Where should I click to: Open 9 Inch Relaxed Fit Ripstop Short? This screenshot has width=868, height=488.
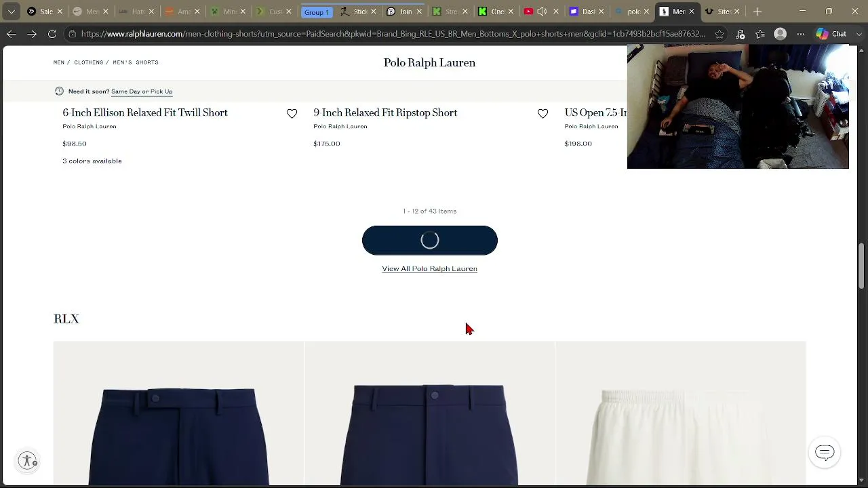(385, 113)
